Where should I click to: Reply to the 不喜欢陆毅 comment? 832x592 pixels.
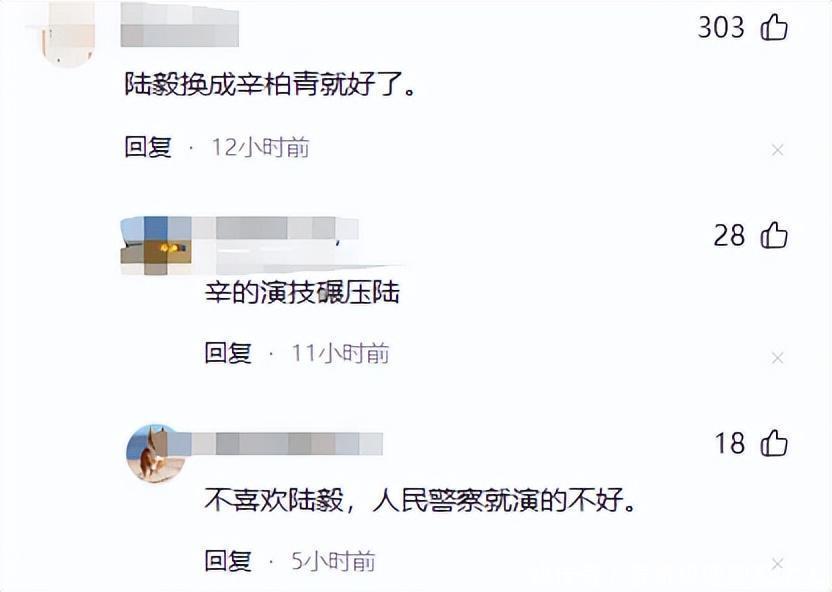coord(228,561)
